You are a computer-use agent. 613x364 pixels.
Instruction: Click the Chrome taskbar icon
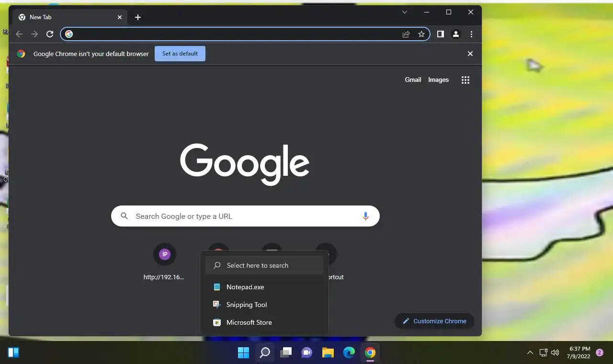tap(370, 353)
